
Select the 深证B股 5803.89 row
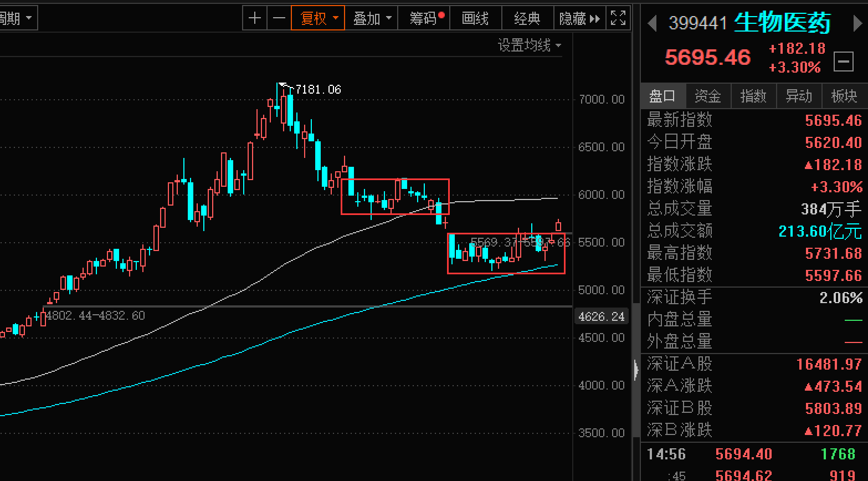tap(754, 408)
